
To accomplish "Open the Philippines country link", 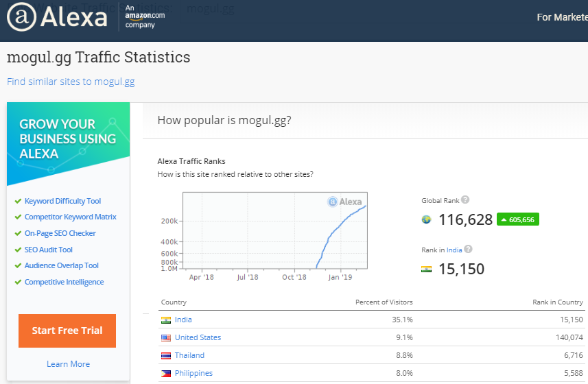I will click(x=194, y=374).
